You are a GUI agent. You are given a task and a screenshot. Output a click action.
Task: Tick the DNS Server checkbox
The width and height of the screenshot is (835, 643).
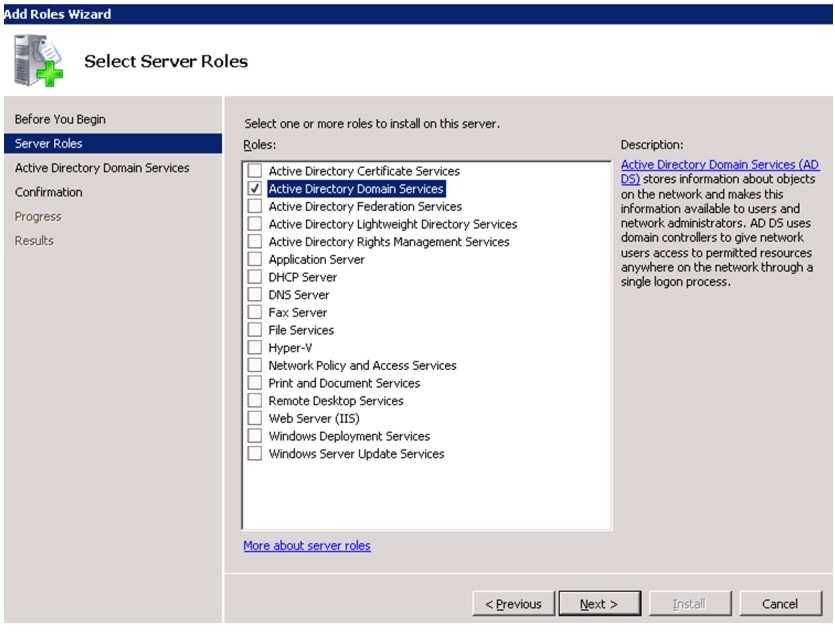pos(255,294)
